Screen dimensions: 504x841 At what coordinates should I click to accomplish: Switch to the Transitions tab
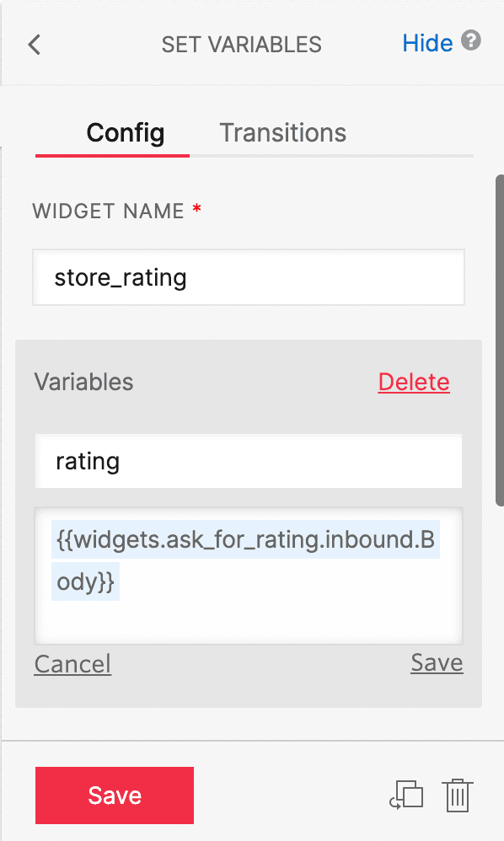pyautogui.click(x=282, y=132)
